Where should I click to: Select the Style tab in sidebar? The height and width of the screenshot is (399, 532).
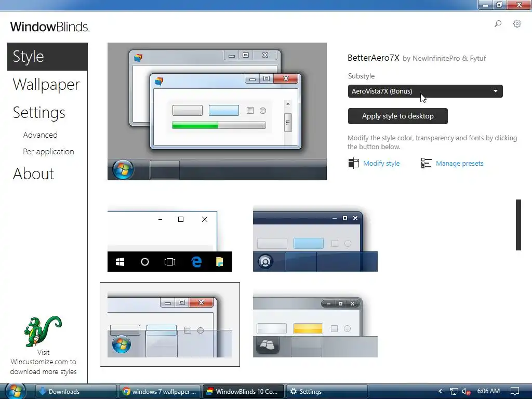pyautogui.click(x=47, y=56)
